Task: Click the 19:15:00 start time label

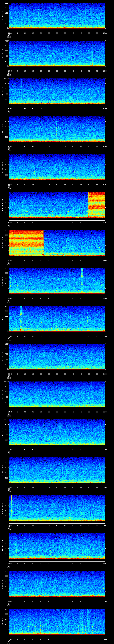Action: (9, 71)
